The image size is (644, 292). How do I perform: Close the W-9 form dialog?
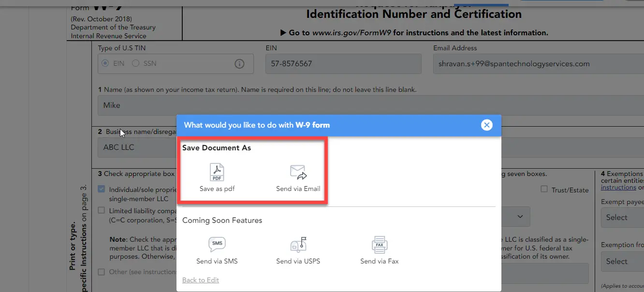[487, 125]
